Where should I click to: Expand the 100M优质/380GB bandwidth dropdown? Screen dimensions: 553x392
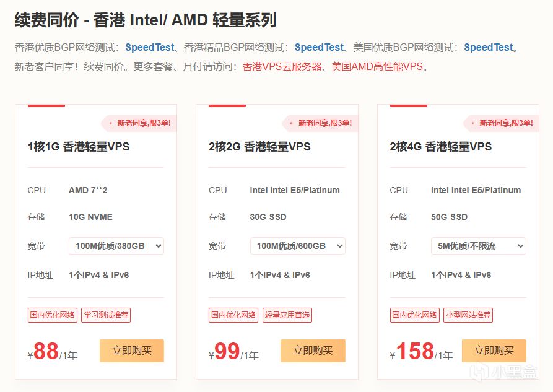coord(116,246)
